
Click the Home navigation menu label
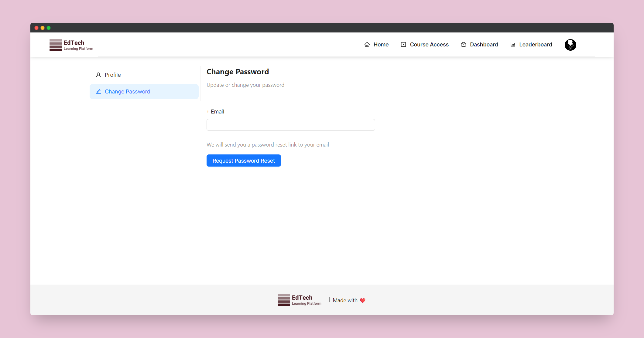(381, 44)
